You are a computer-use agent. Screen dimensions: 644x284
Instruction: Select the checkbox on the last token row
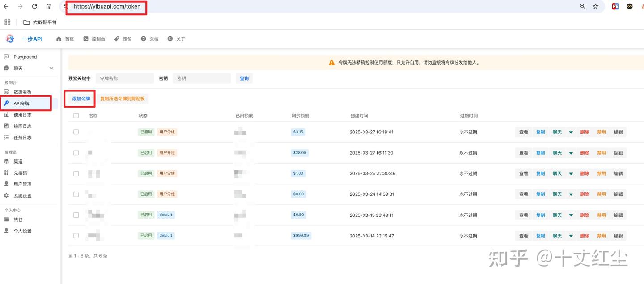pyautogui.click(x=76, y=235)
